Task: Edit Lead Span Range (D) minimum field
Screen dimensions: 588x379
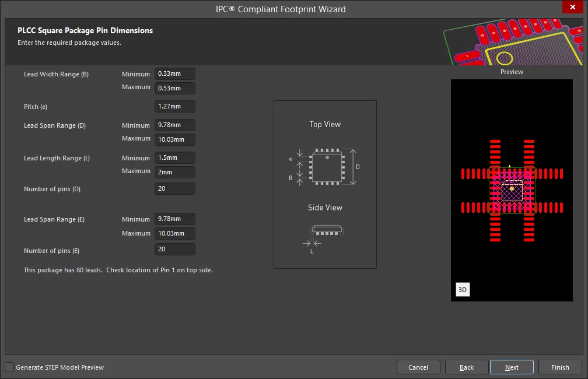Action: click(175, 125)
